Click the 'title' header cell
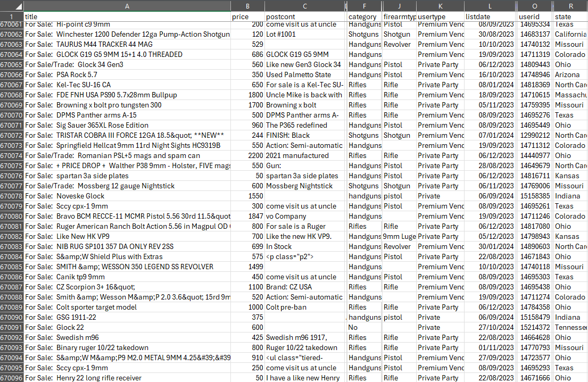 127,17
